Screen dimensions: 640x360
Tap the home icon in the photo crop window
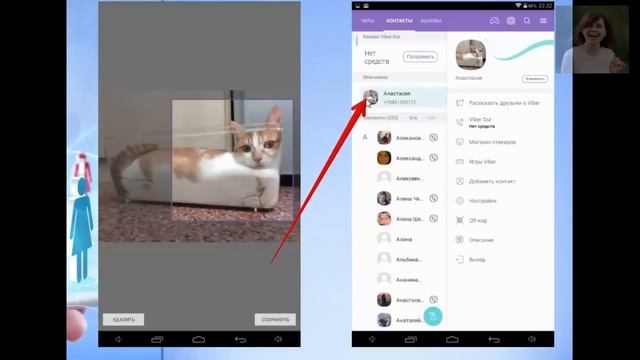pos(199,339)
